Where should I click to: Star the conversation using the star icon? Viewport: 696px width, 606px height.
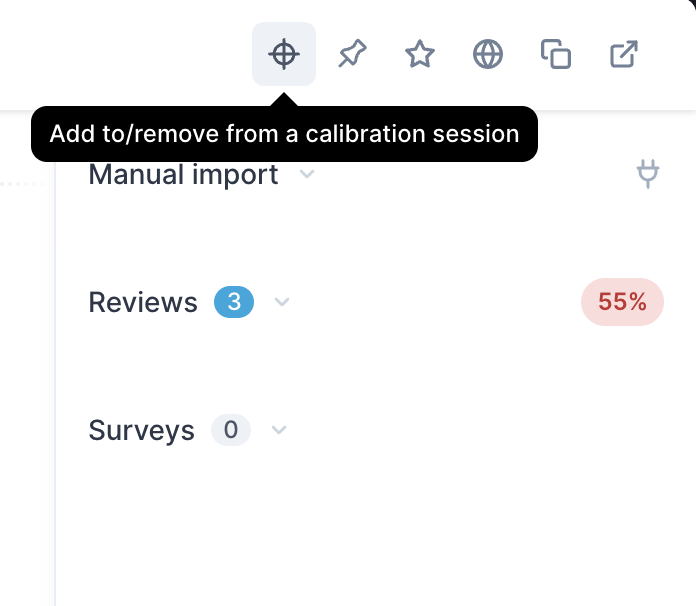click(420, 54)
